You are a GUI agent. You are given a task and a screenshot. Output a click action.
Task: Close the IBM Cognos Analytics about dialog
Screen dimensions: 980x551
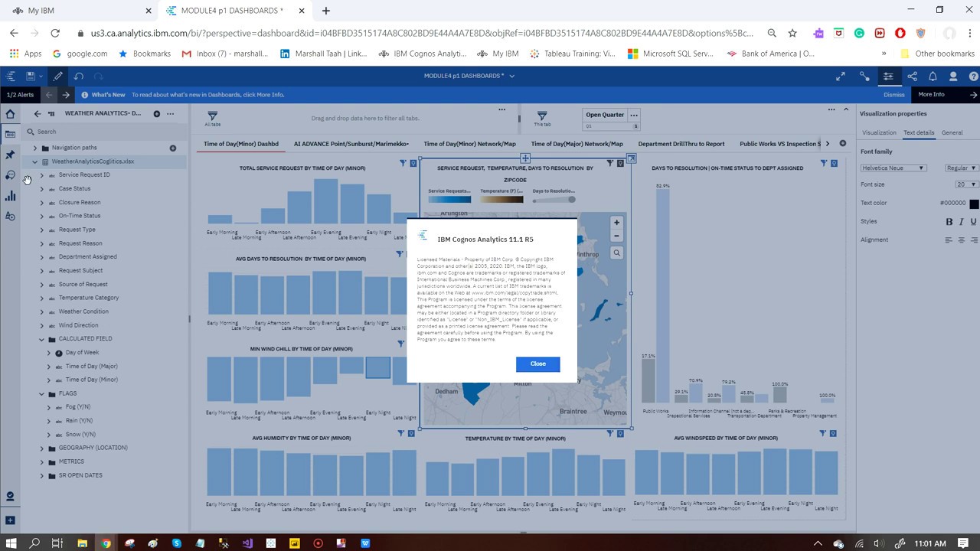pos(537,364)
